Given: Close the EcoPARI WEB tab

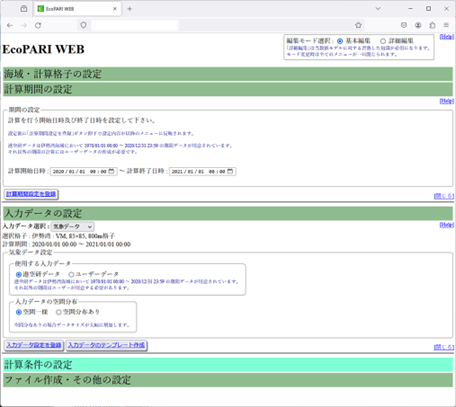Looking at the screenshot, I should tap(115, 9).
